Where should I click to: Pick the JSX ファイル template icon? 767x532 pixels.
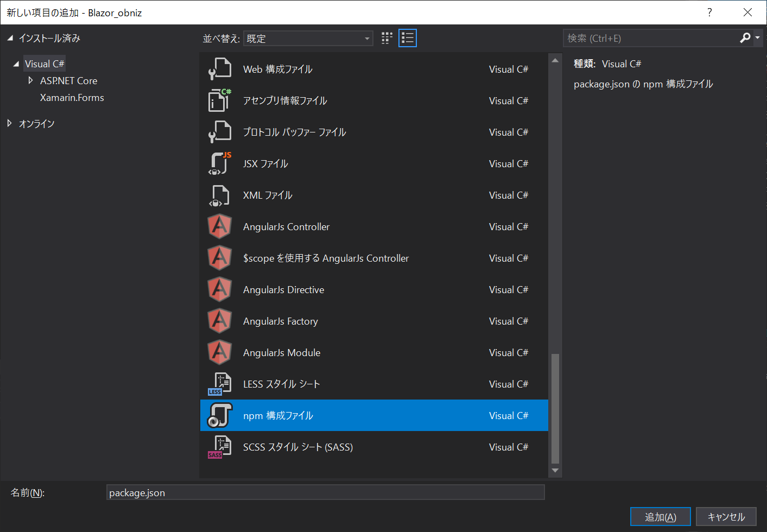point(220,163)
